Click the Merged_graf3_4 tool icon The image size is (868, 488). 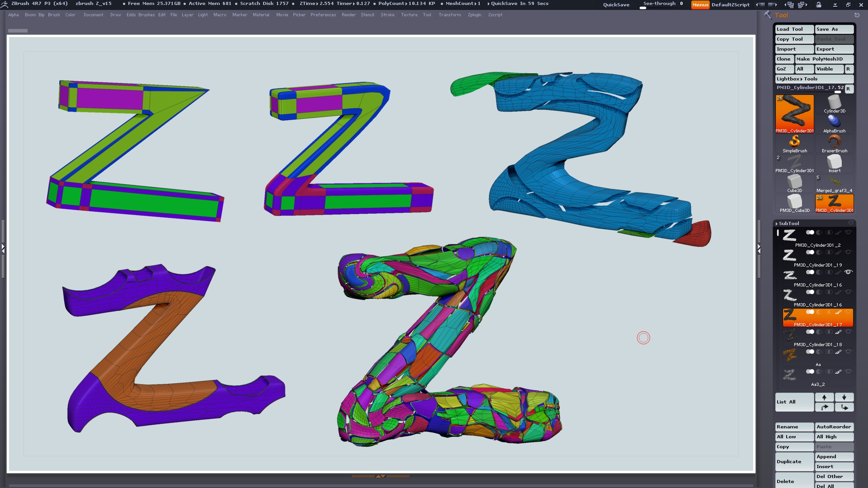834,182
